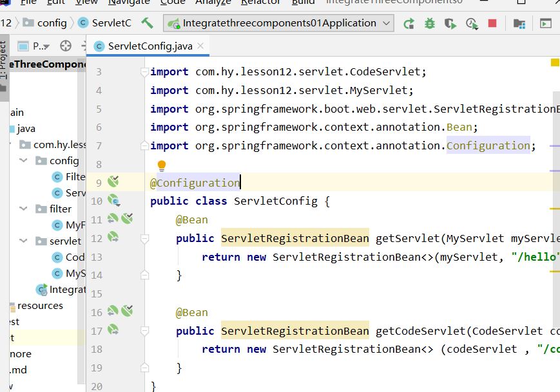The height and width of the screenshot is (392, 560).
Task: Click the .md file in project tree
Action: coord(18,370)
